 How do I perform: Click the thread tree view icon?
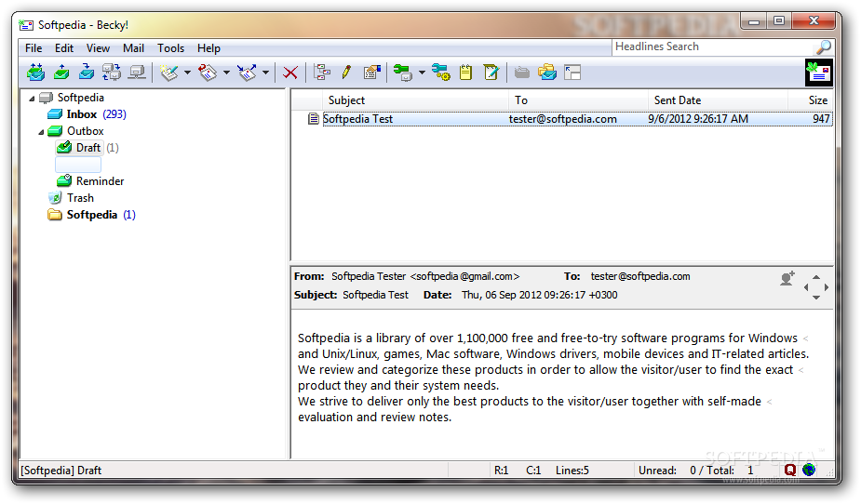point(322,73)
